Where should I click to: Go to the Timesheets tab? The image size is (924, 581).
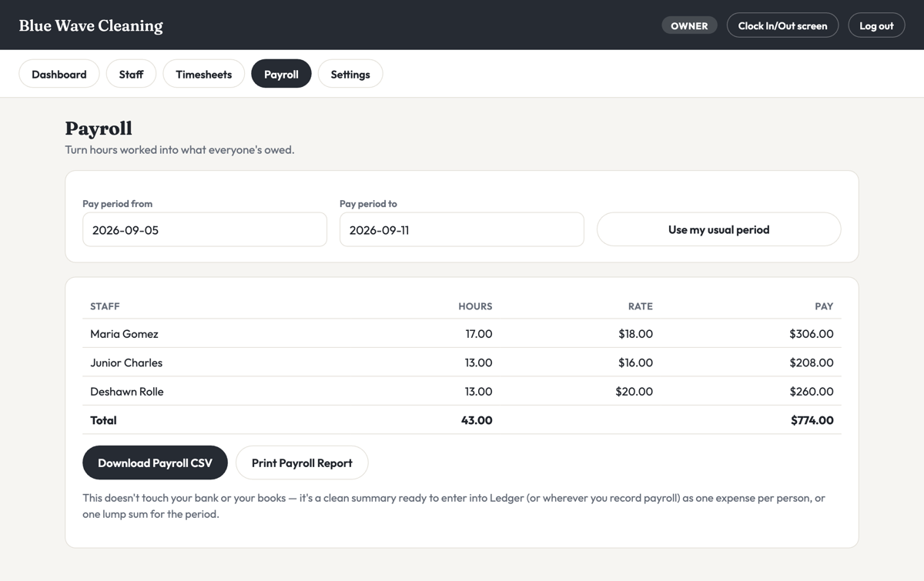click(x=204, y=74)
